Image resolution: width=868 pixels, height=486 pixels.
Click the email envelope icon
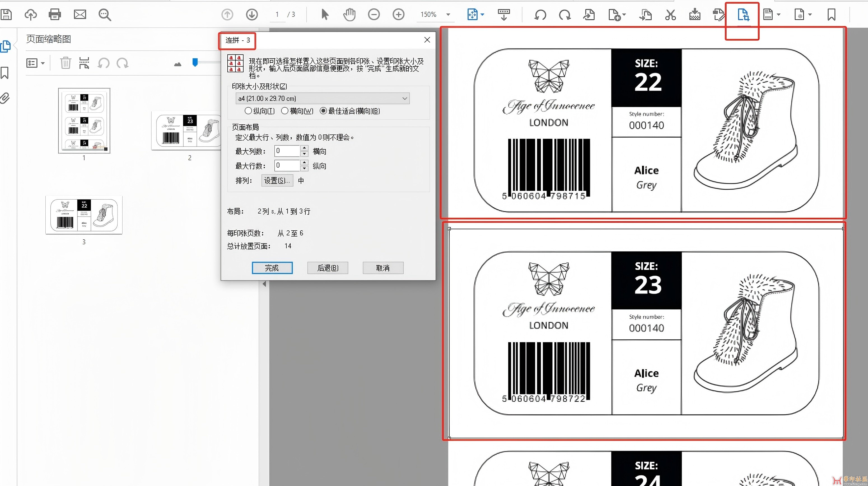click(80, 15)
